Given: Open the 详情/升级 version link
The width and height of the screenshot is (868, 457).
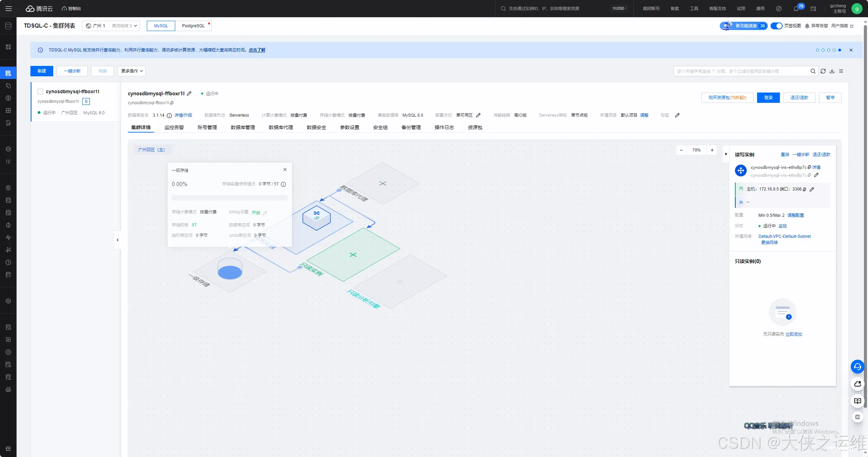Looking at the screenshot, I should click(x=183, y=115).
